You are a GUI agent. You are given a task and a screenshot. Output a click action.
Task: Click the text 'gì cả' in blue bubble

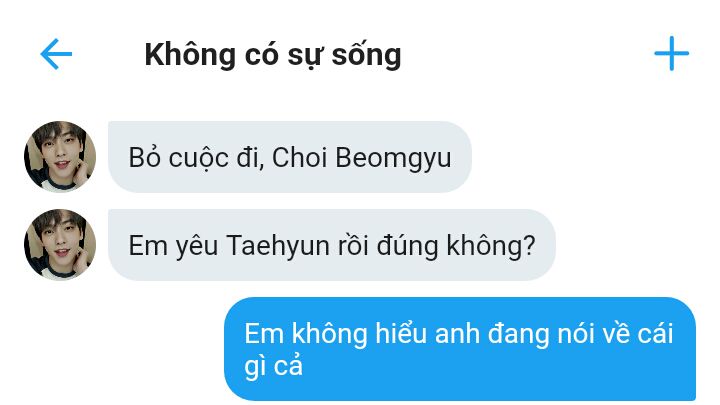click(274, 367)
